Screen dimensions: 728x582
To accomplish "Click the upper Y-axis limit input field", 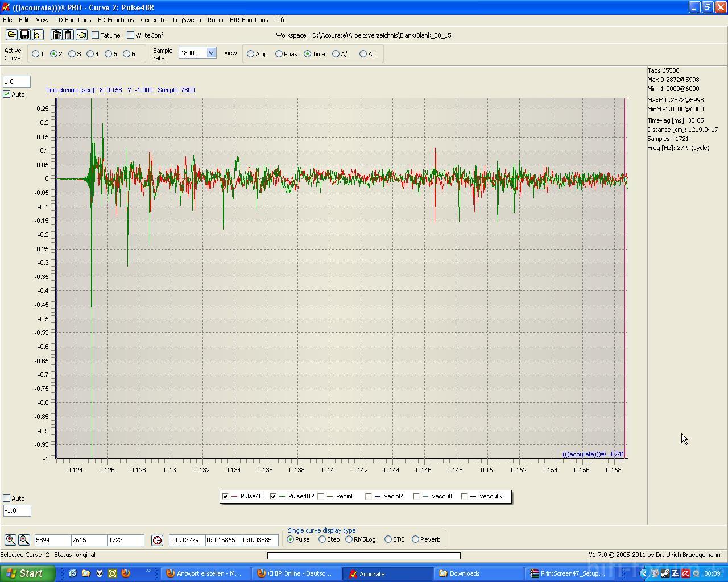I will (x=16, y=81).
